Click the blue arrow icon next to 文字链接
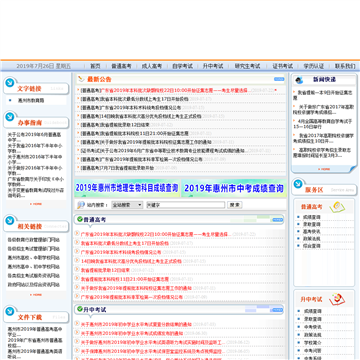Viewport: 360px width, 360px height. point(10,82)
